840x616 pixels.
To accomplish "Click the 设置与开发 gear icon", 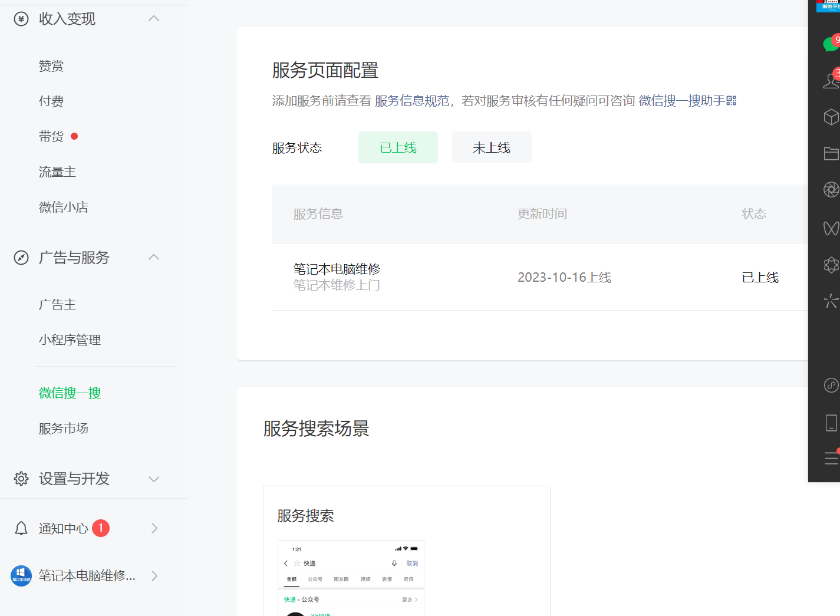I will pos(21,479).
